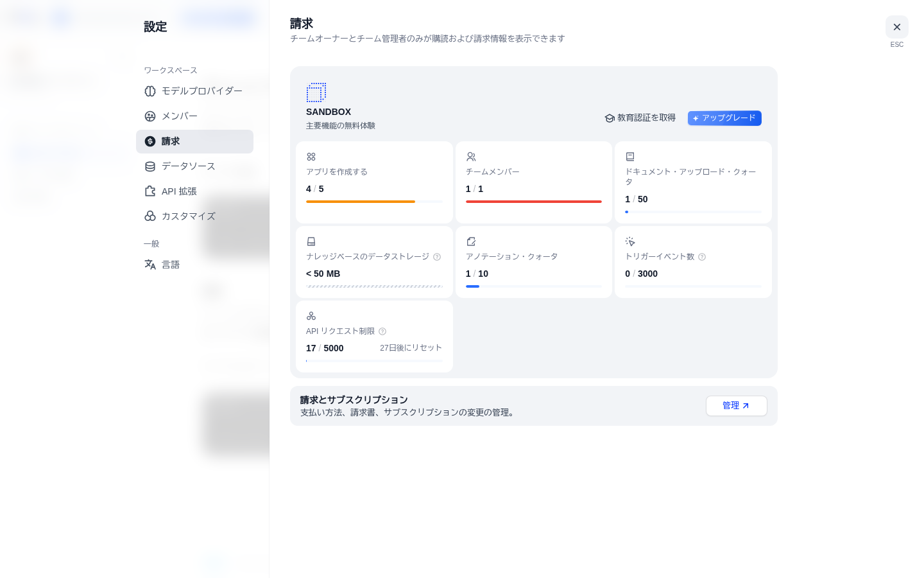Open the メンバー settings page
This screenshot has width=924, height=578.
pos(194,116)
